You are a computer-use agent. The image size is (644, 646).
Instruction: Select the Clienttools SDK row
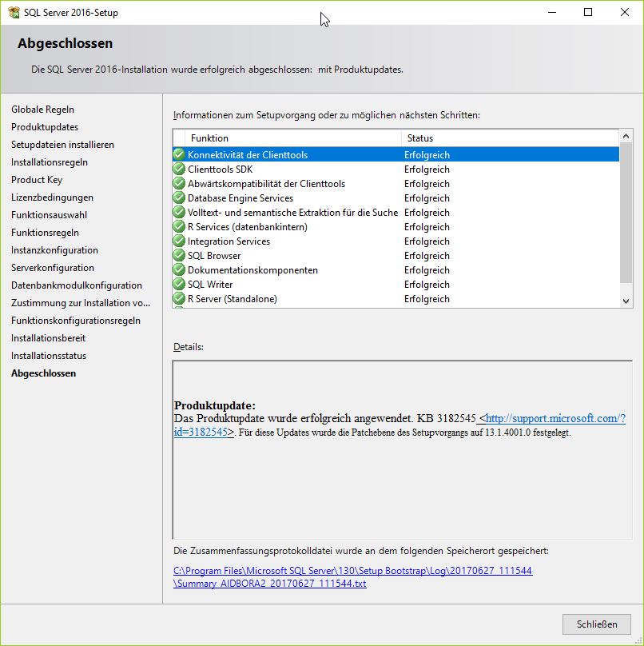pos(396,169)
